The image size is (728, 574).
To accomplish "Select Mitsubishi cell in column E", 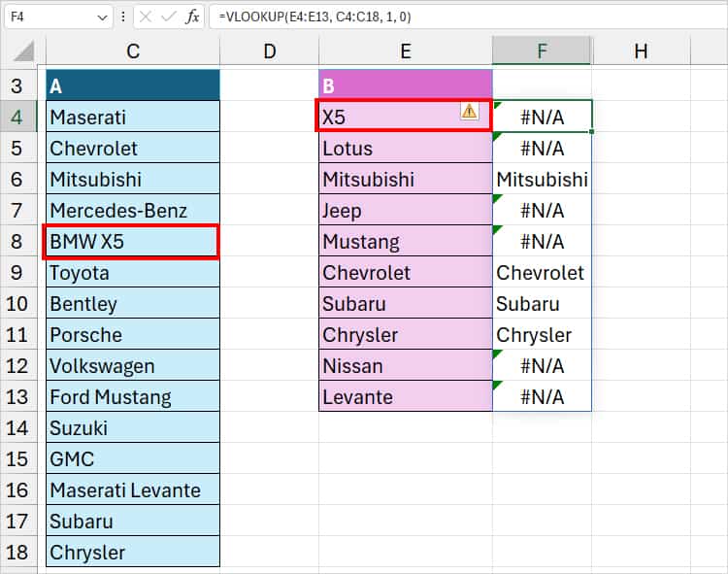I will [x=406, y=179].
